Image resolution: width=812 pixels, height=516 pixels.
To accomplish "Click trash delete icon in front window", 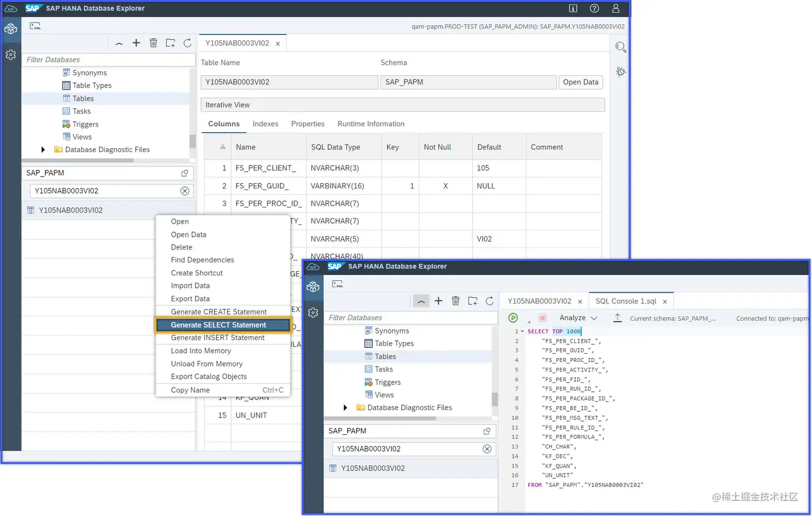I will [456, 301].
